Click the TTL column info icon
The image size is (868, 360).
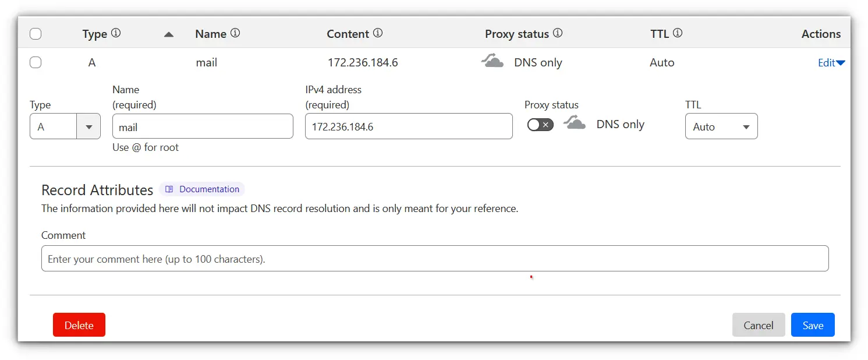[678, 33]
